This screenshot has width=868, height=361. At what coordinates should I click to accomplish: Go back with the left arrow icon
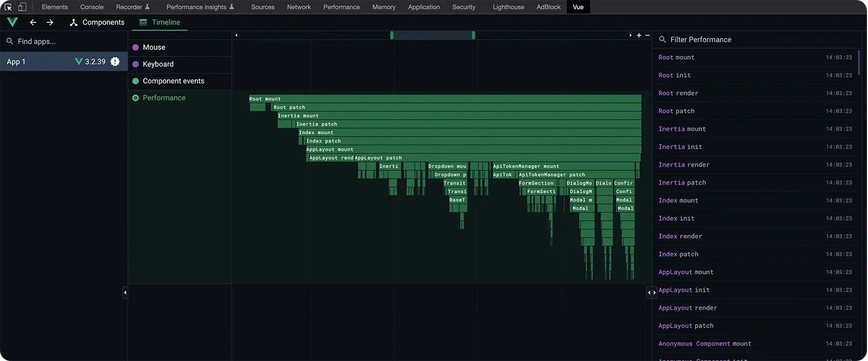point(33,22)
